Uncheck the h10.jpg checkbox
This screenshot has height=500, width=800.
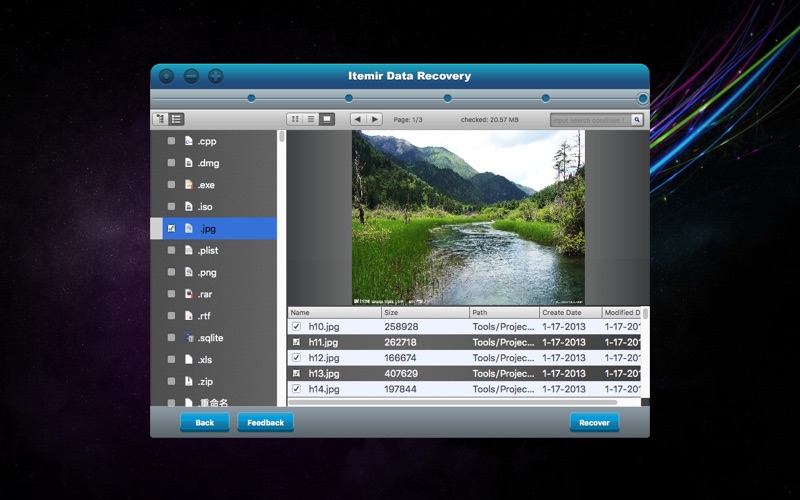click(296, 327)
